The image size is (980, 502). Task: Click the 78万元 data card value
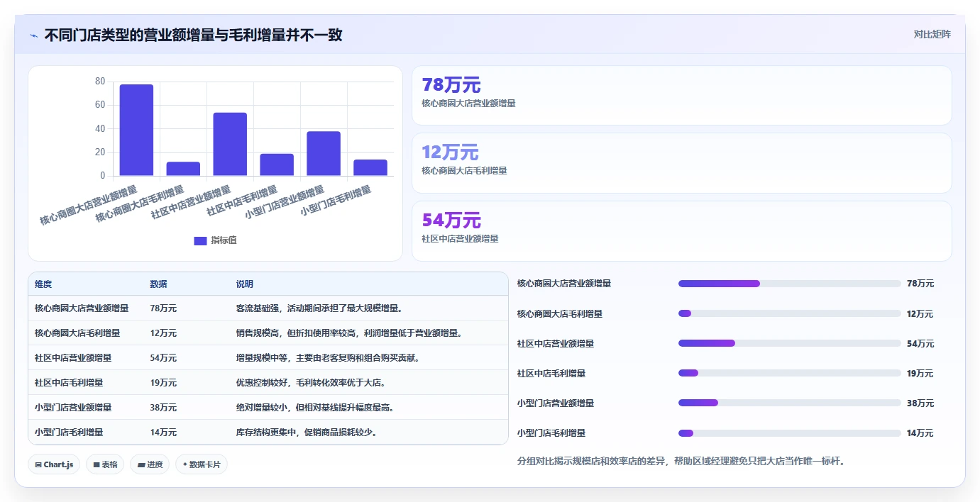[451, 85]
